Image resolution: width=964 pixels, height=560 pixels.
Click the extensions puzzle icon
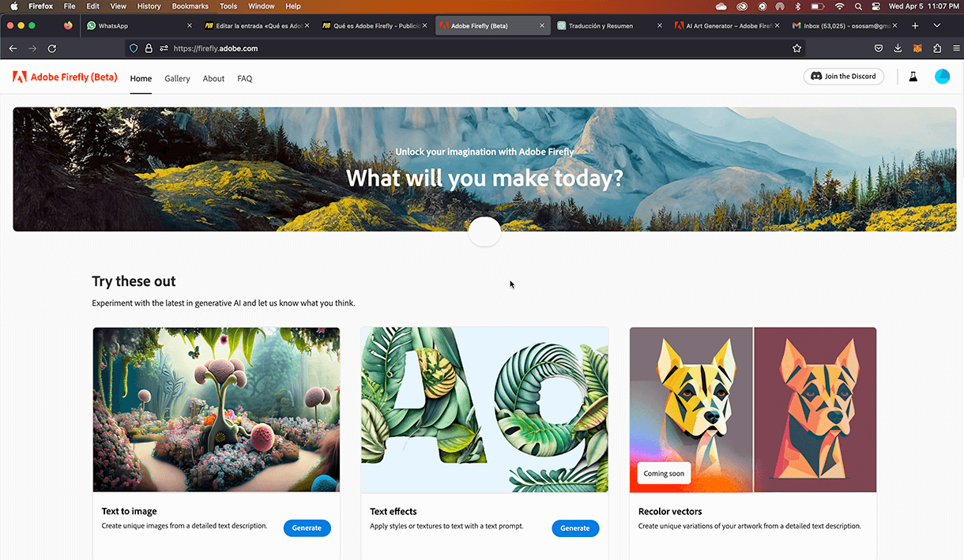[937, 48]
